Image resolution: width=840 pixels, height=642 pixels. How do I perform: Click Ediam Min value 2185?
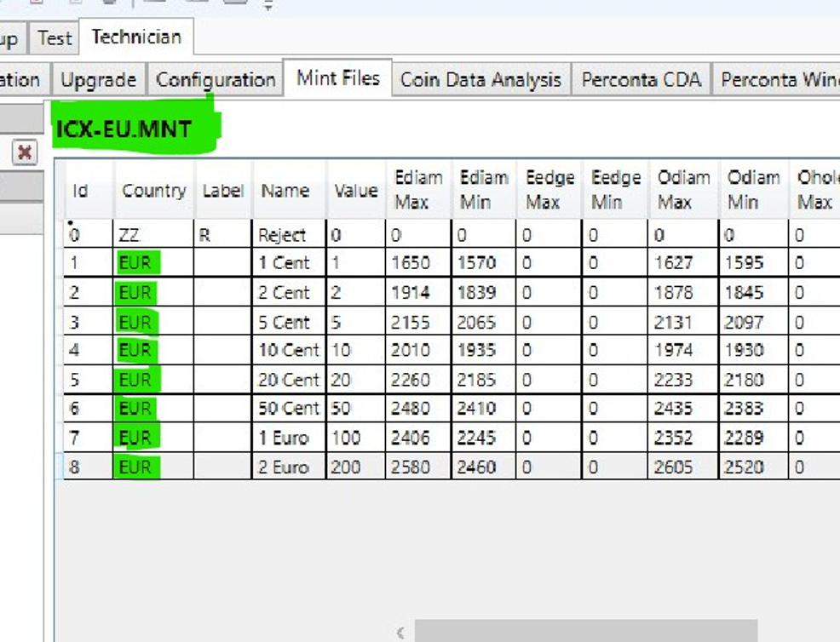pyautogui.click(x=484, y=380)
